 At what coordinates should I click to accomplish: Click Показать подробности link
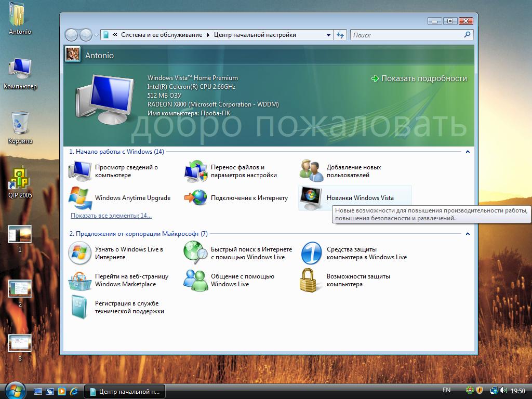419,78
